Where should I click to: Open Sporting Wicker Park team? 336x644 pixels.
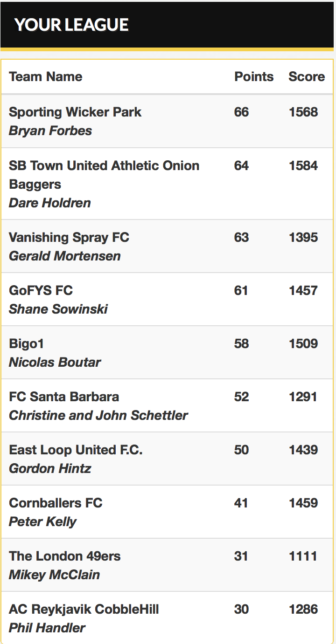click(75, 112)
